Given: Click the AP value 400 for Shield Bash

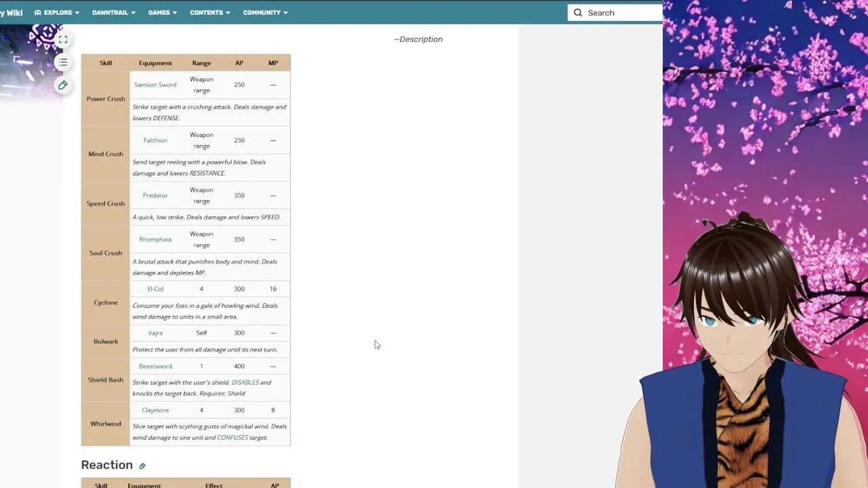Looking at the screenshot, I should (x=239, y=366).
